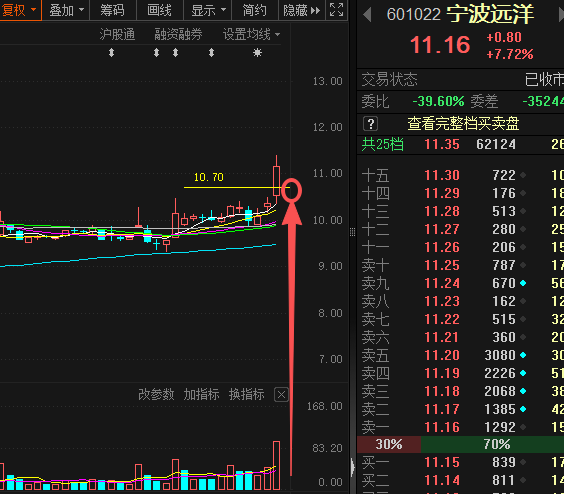The height and width of the screenshot is (494, 564).
Task: Open the 设置均线 dropdown
Action: point(251,35)
